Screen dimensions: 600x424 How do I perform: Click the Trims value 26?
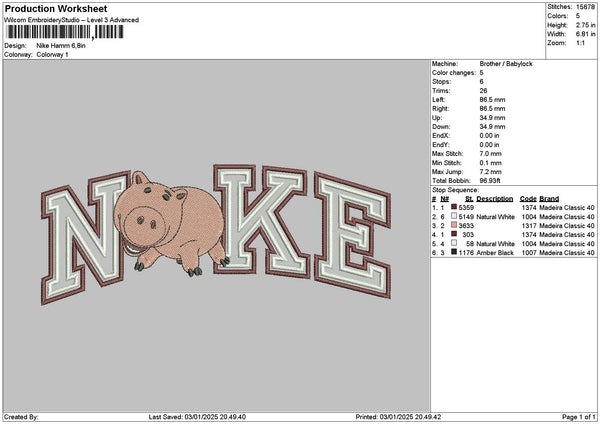[x=483, y=91]
